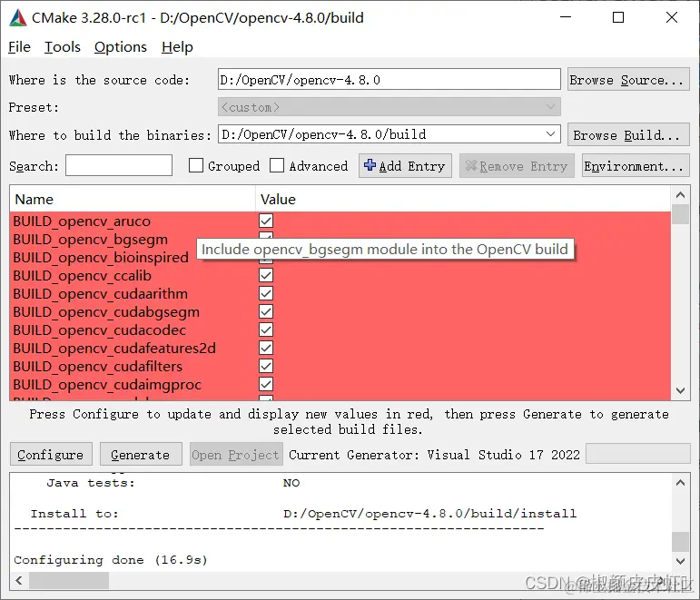
Task: Uncheck BUILD_opencv_ccalib checkbox
Action: [x=266, y=275]
